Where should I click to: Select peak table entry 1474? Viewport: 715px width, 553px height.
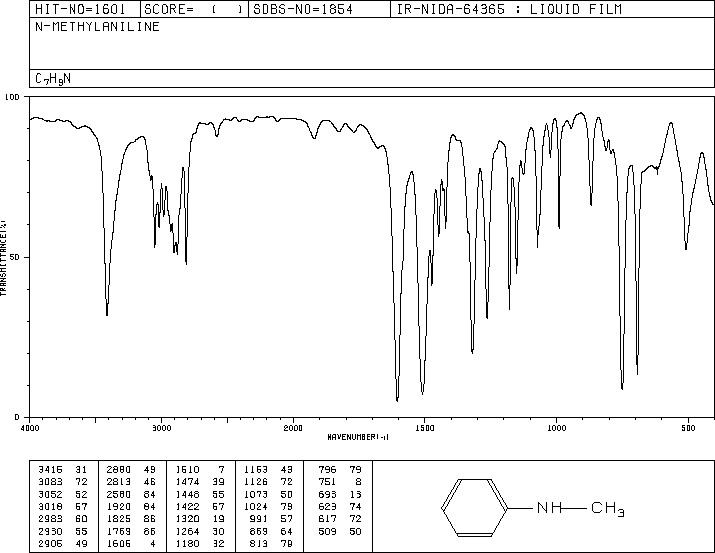pyautogui.click(x=187, y=482)
